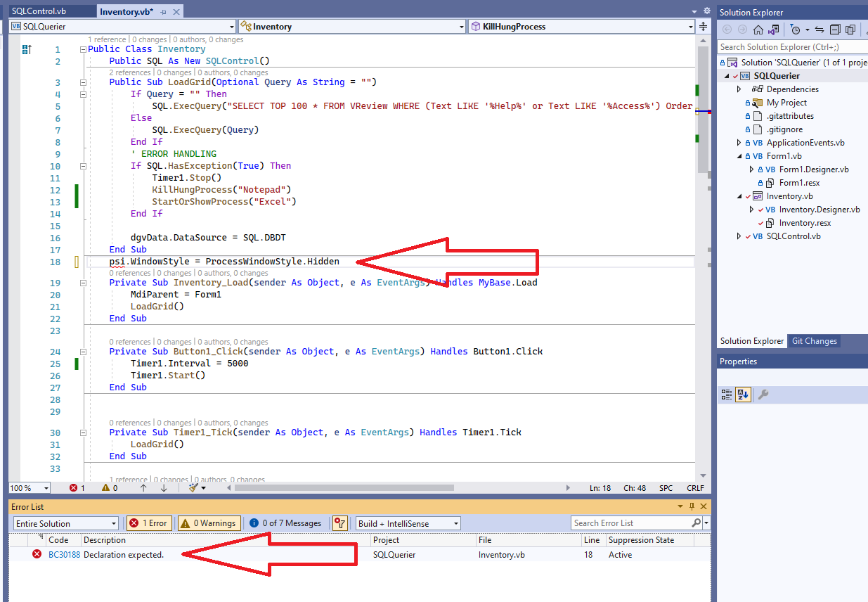Run Code Cleanup with the broom icon
Screen dimensions: 868x602
click(x=192, y=487)
